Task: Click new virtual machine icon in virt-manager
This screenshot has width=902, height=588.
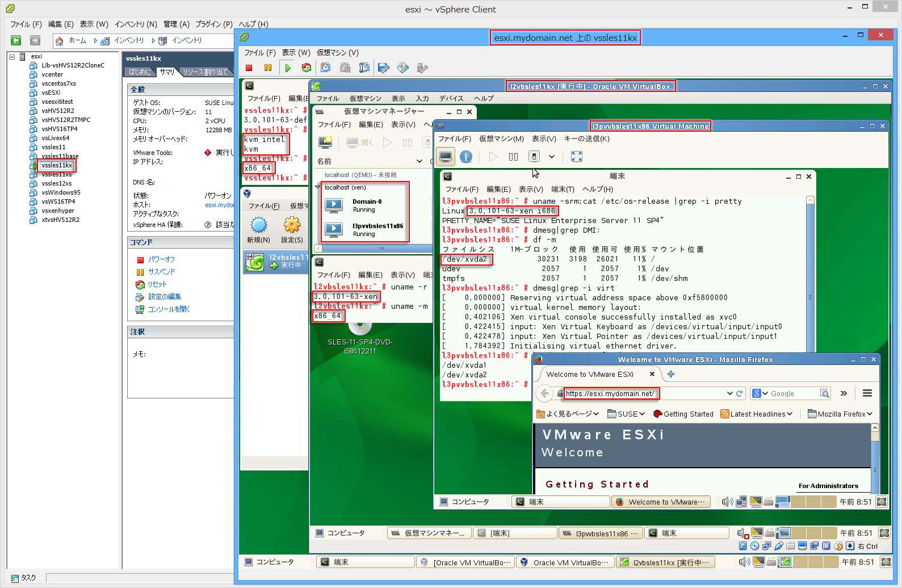Action: pos(325,142)
